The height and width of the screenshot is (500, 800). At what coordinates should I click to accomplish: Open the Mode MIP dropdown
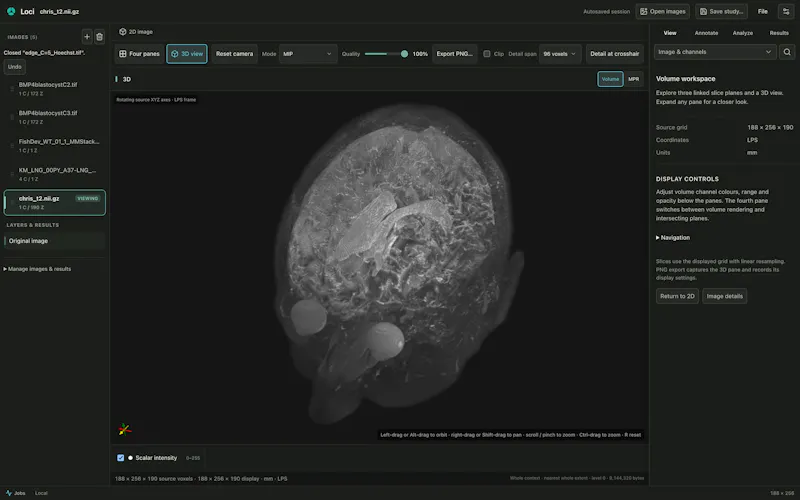(308, 54)
